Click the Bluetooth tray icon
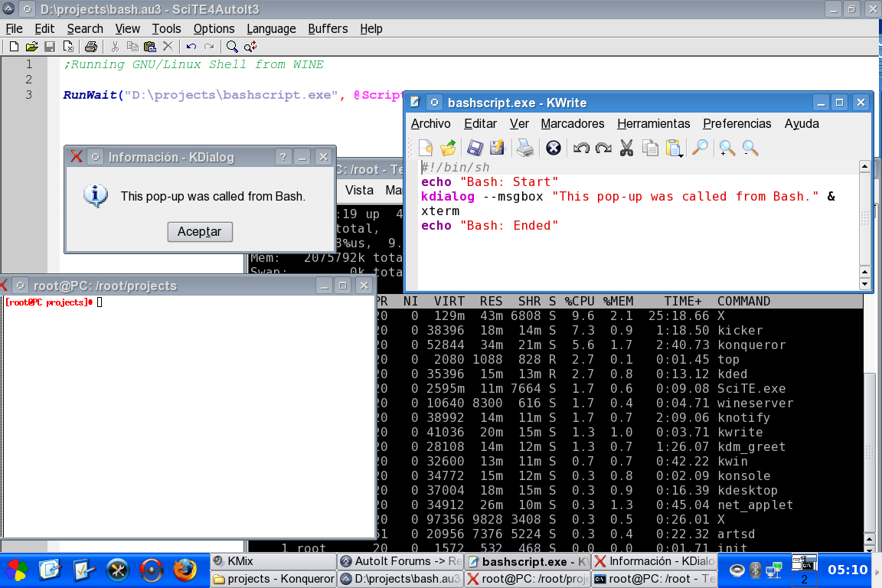882x588 pixels. point(756,570)
